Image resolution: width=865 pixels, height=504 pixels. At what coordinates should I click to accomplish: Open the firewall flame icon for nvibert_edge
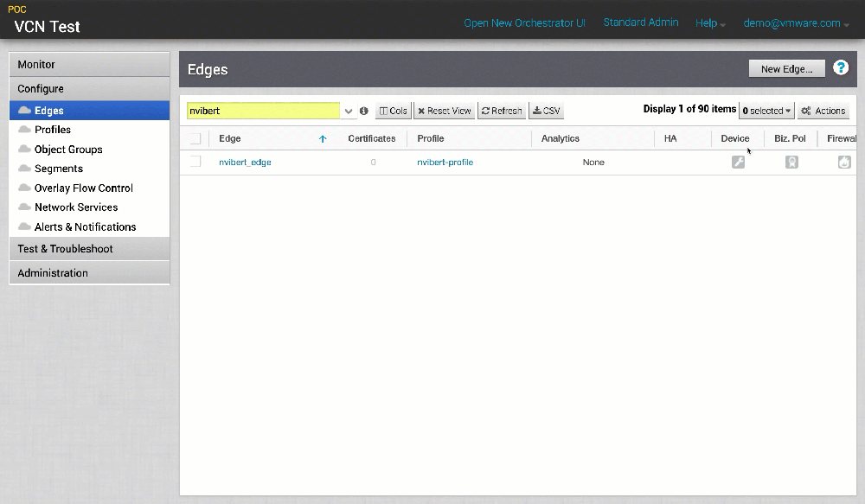844,162
